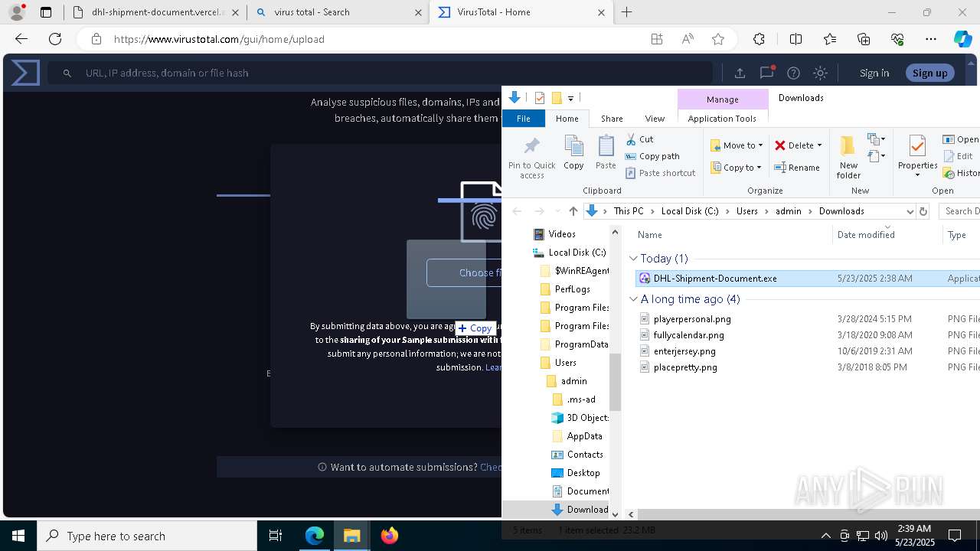Open File Explorer from taskbar

(352, 536)
